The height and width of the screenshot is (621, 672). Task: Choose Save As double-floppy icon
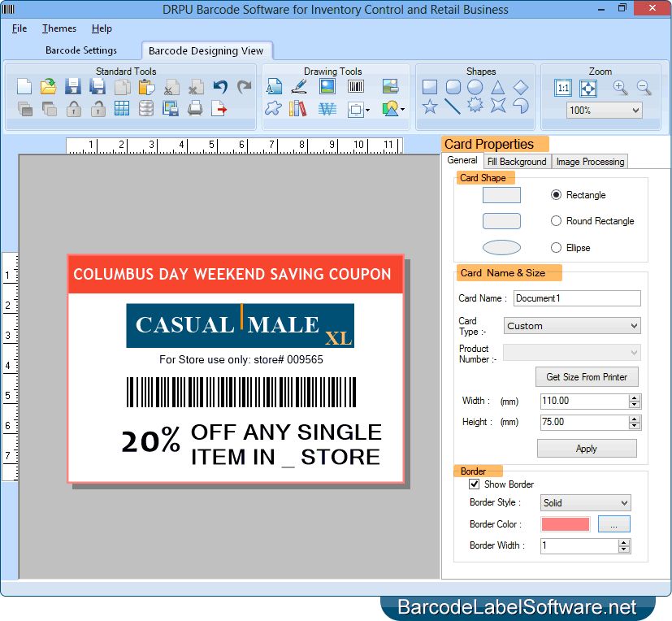click(x=98, y=87)
